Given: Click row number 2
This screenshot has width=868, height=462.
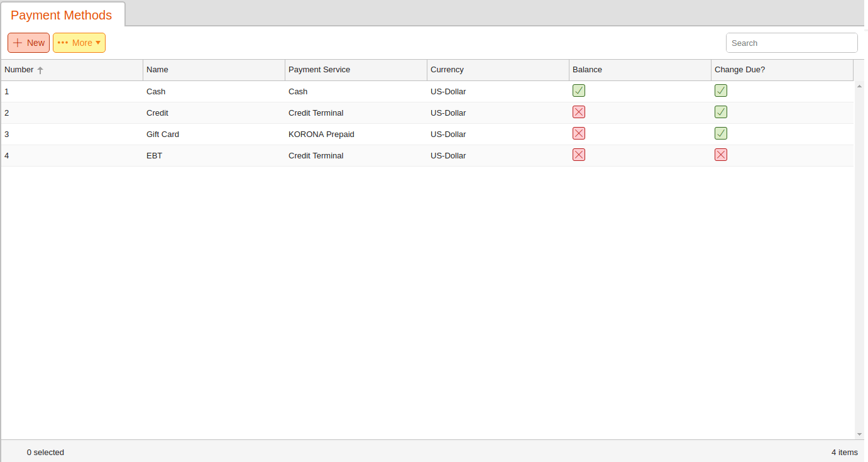Looking at the screenshot, I should pos(7,113).
